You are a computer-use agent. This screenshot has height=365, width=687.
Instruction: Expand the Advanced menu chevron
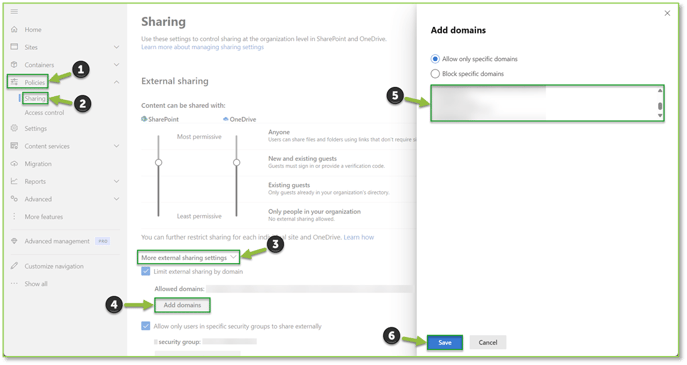coord(117,198)
